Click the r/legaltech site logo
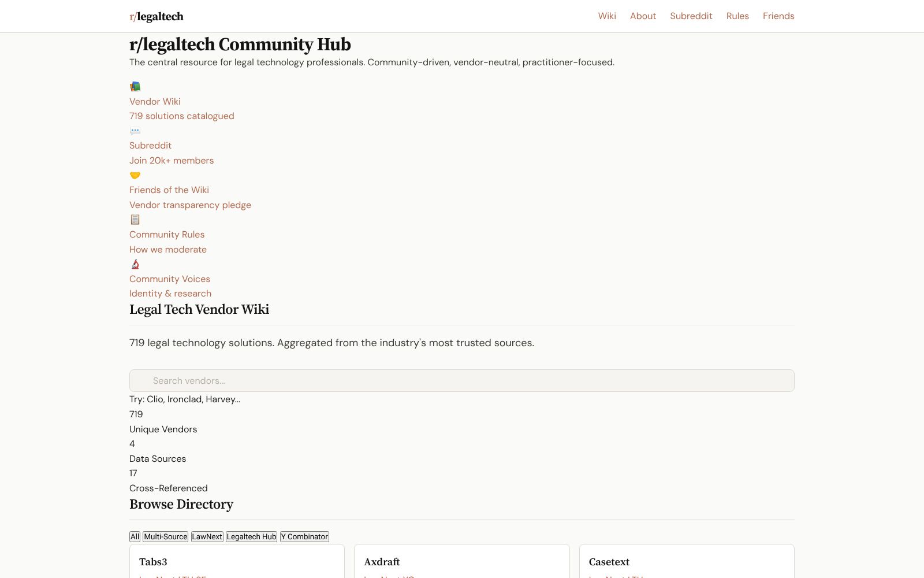The height and width of the screenshot is (578, 924). (x=156, y=16)
